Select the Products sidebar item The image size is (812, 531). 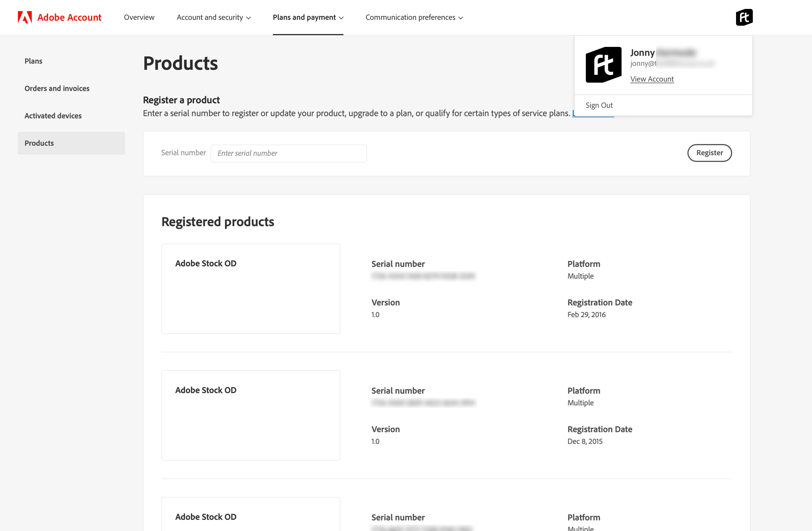point(71,143)
